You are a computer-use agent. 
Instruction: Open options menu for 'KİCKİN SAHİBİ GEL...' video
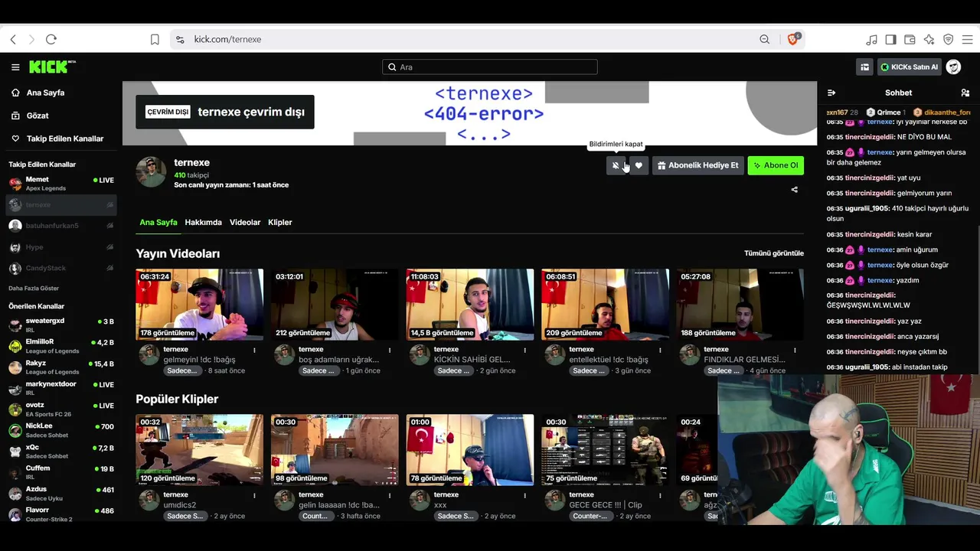[x=524, y=350]
